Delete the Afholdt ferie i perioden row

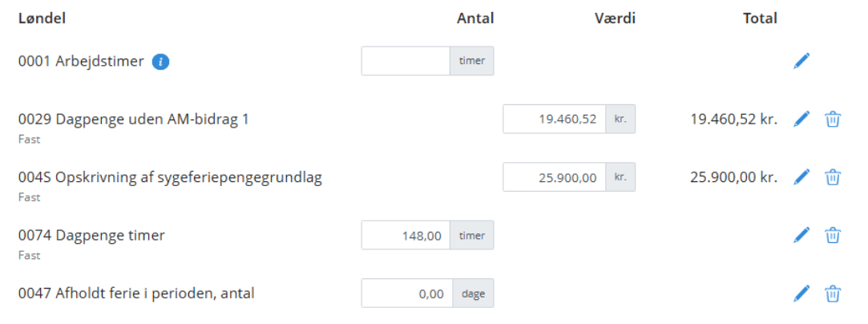833,294
